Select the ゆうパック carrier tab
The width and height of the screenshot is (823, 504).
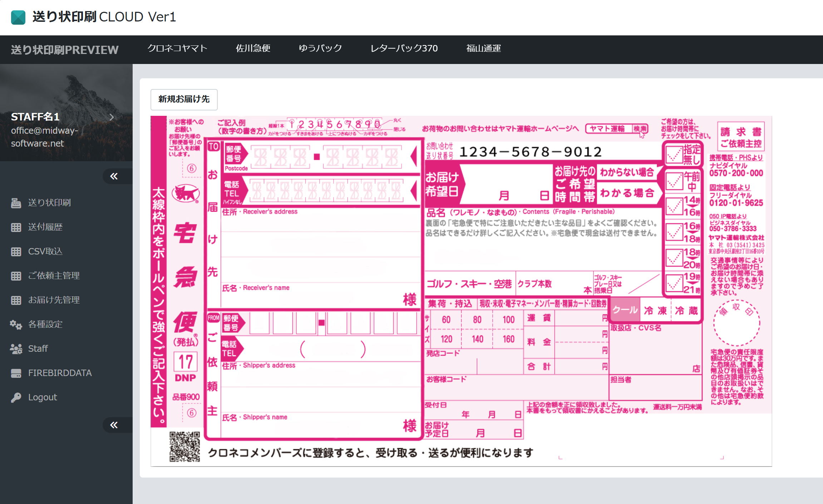320,48
